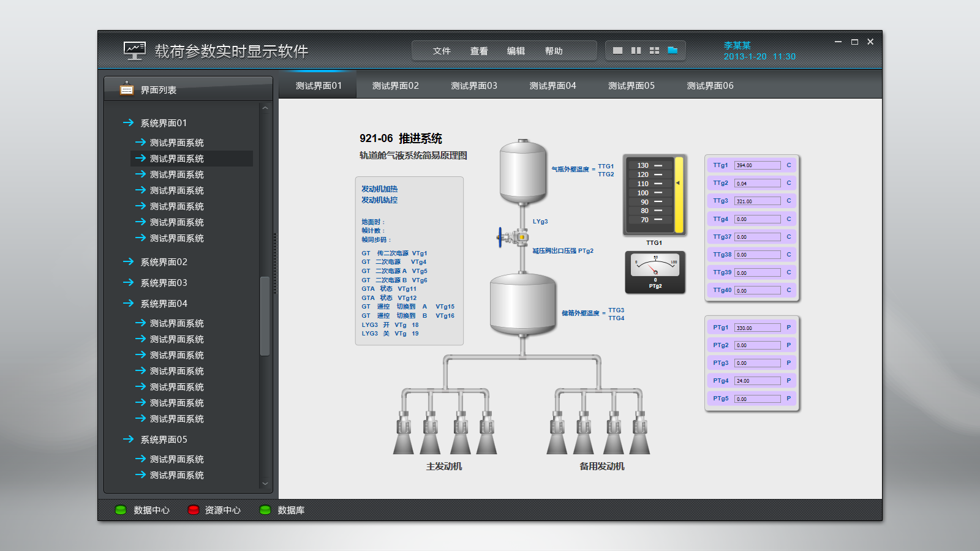Expand the 系统界面03 tree node
The image size is (980, 551).
tap(128, 282)
